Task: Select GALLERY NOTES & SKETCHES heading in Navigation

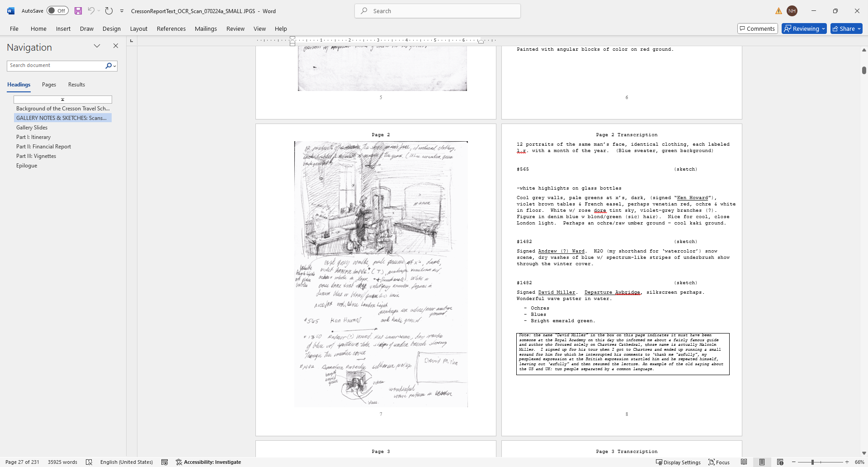Action: pos(62,118)
